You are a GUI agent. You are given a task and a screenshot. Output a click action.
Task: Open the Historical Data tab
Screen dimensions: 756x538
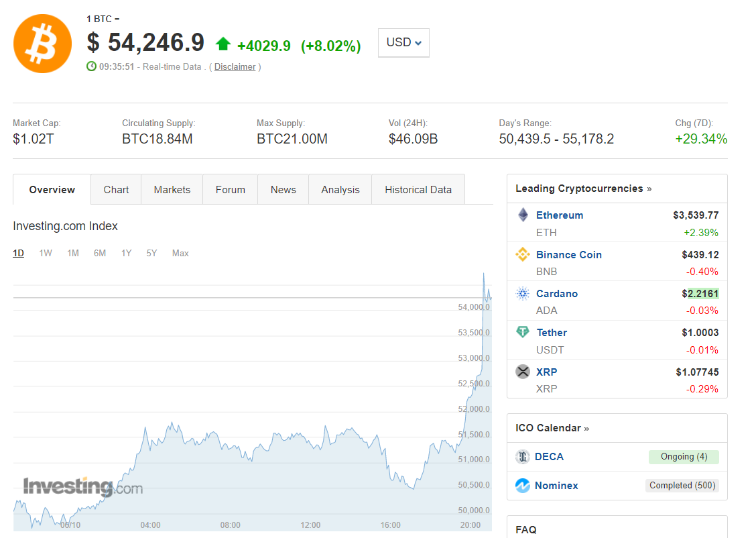[418, 190]
